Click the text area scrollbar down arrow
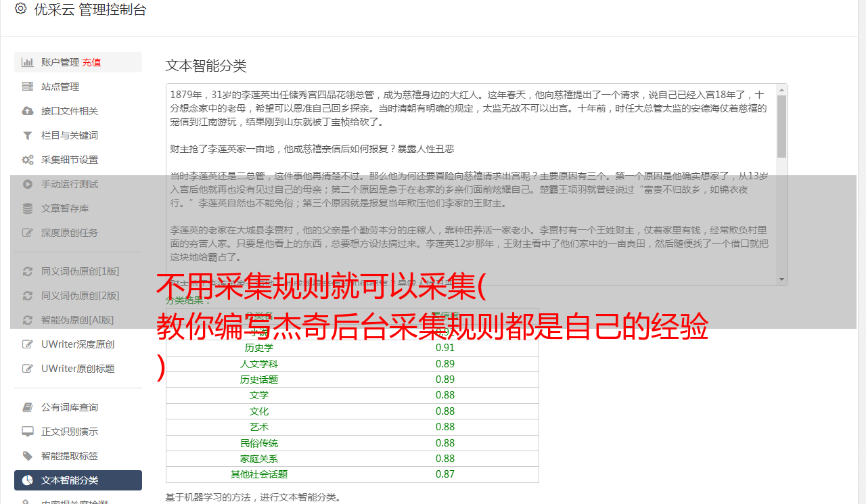The height and width of the screenshot is (504, 866). click(782, 279)
